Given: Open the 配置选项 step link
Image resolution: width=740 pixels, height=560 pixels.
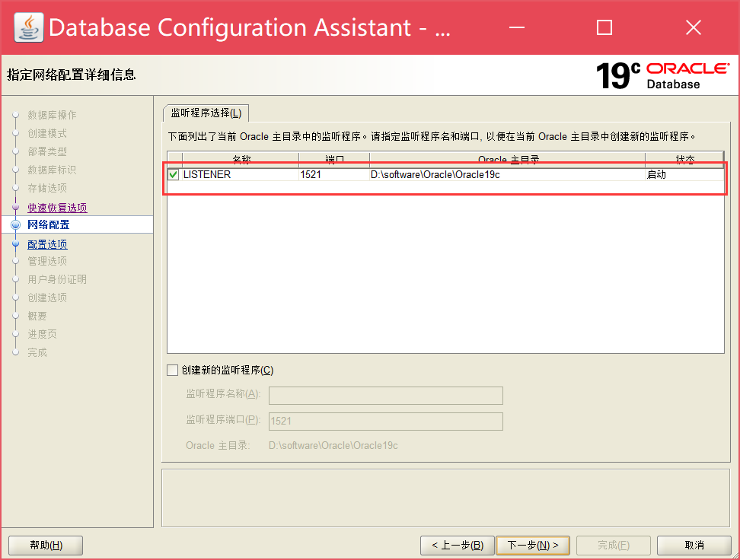Looking at the screenshot, I should [47, 243].
